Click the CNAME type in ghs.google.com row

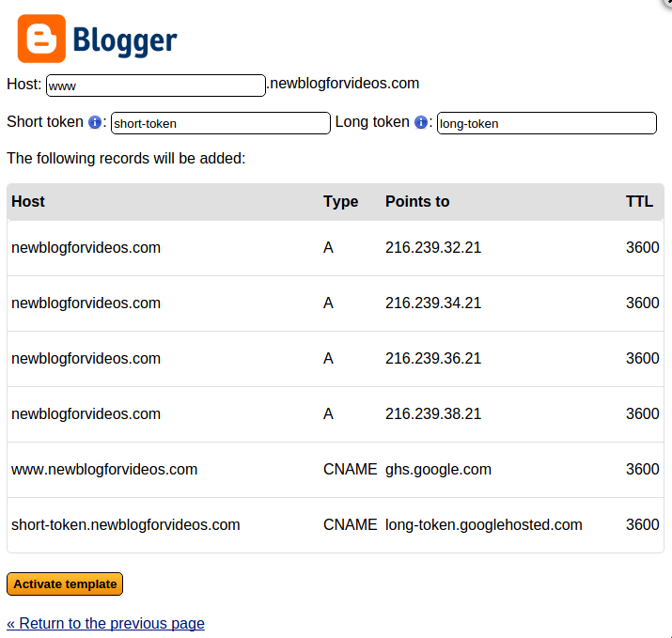coord(351,469)
